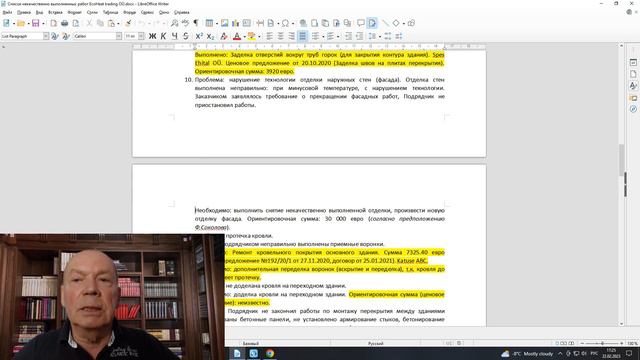Viewport: 640px width, 360px height.
Task: Open font color dropdown arrow
Action: coord(244,36)
